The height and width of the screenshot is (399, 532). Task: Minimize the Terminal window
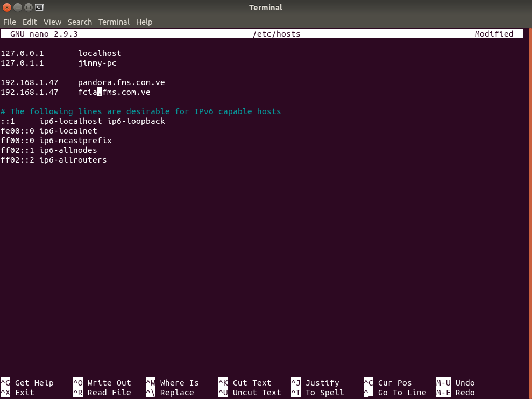tap(18, 8)
